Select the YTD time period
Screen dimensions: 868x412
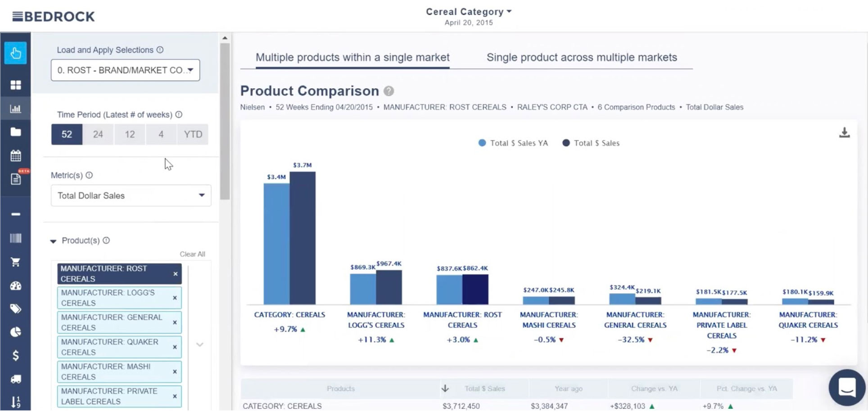tap(193, 134)
